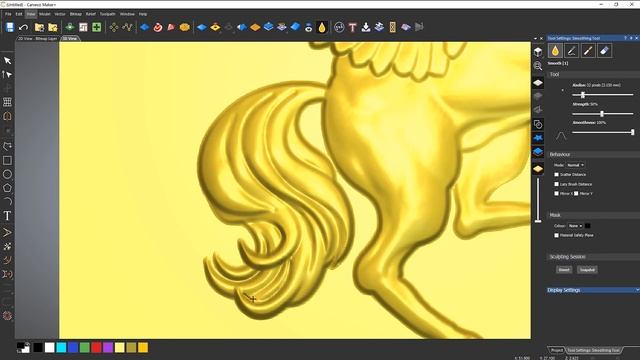Pick the red color swatch
Image resolution: width=640 pixels, height=360 pixels.
tap(96, 347)
